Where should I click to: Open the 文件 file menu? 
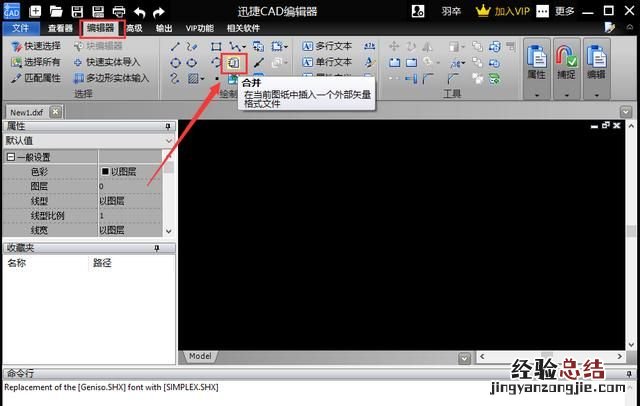pos(21,28)
